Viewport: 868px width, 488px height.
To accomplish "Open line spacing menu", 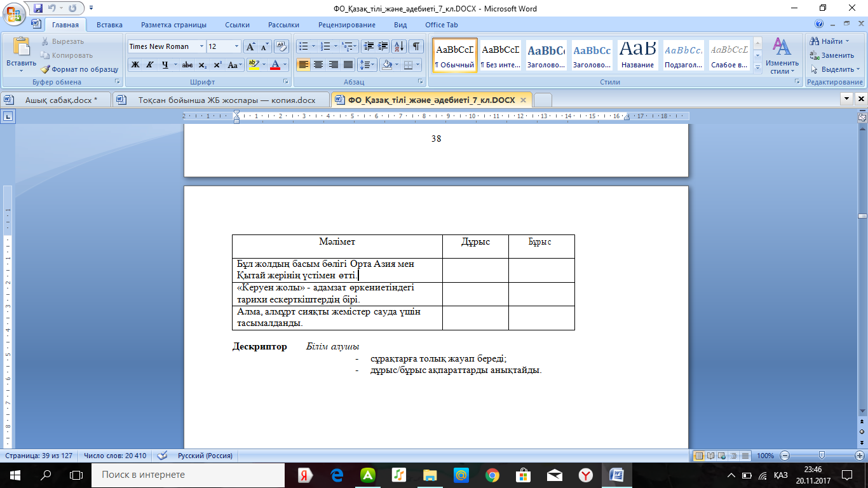I will tap(367, 65).
